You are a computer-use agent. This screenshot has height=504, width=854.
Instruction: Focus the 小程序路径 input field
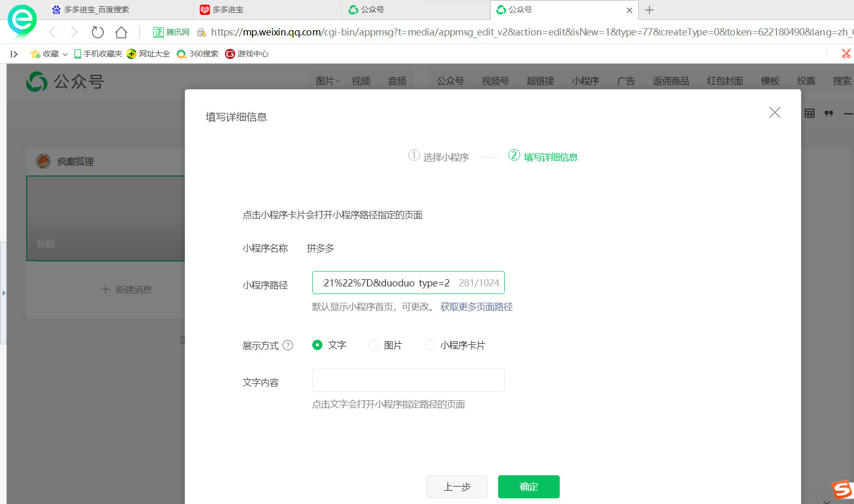click(x=408, y=283)
